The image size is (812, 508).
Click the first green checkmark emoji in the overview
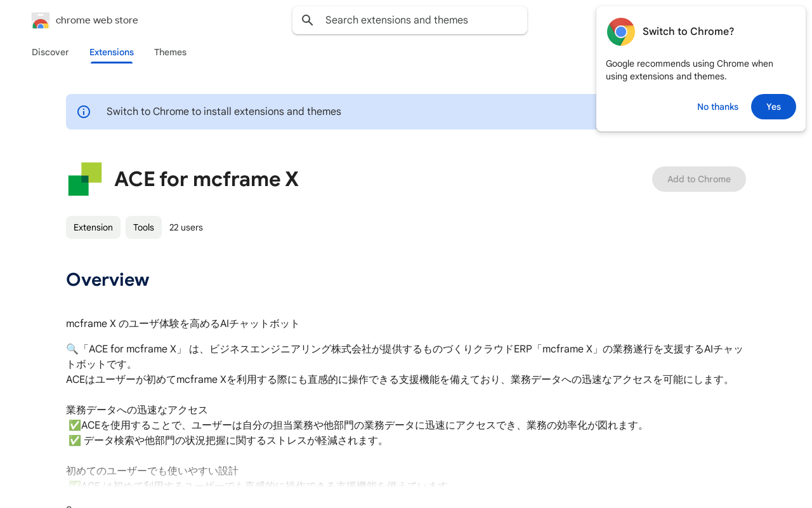pos(74,425)
